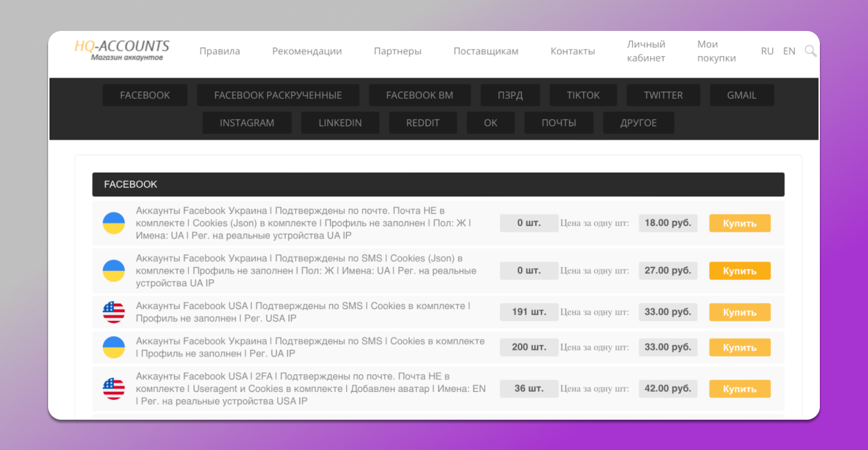The height and width of the screenshot is (450, 868).
Task: Open the ДРУГОЕ category
Action: (x=638, y=123)
